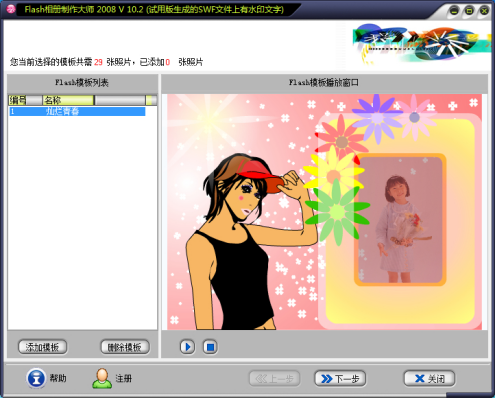Screen dimensions: 495x398
Task: Click the 编号 column header
Action: click(x=25, y=100)
